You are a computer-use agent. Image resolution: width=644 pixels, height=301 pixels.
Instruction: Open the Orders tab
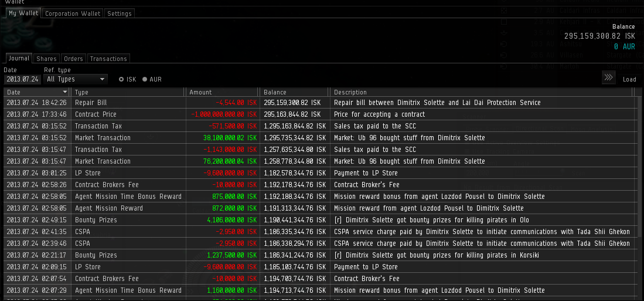click(x=73, y=59)
